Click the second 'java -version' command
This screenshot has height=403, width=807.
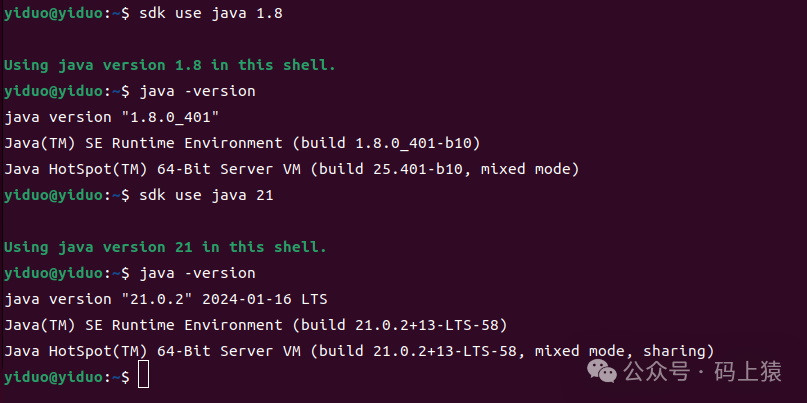(198, 273)
